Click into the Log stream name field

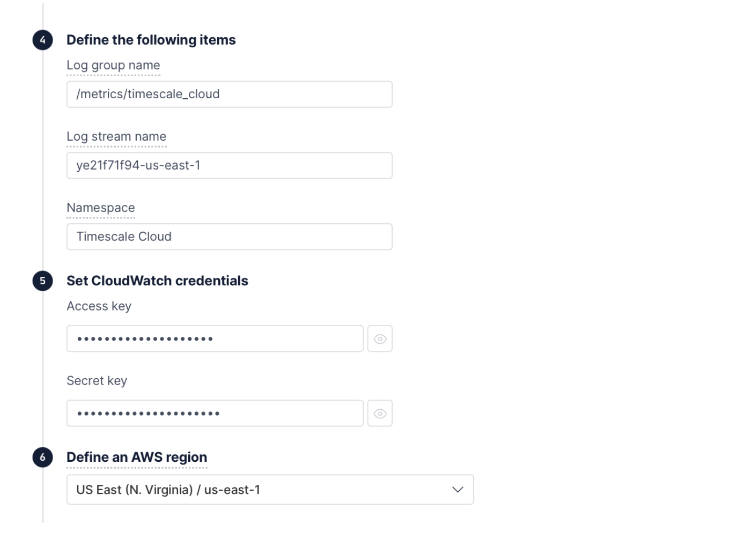(x=229, y=165)
